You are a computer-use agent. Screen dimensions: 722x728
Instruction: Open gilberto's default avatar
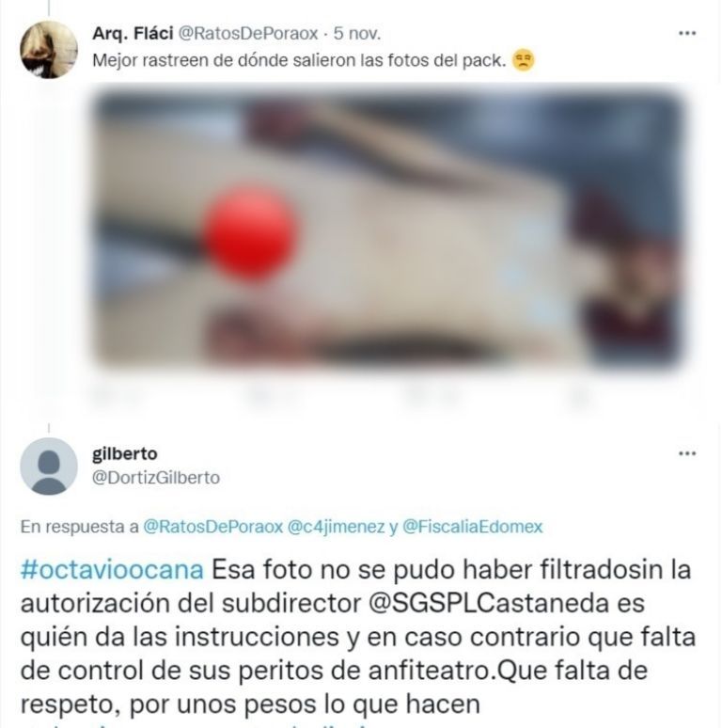coord(49,467)
